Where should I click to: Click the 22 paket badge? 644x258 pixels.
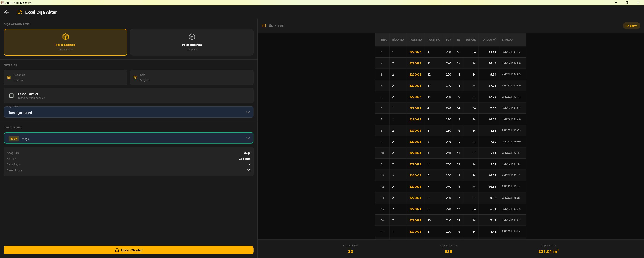[x=631, y=26]
